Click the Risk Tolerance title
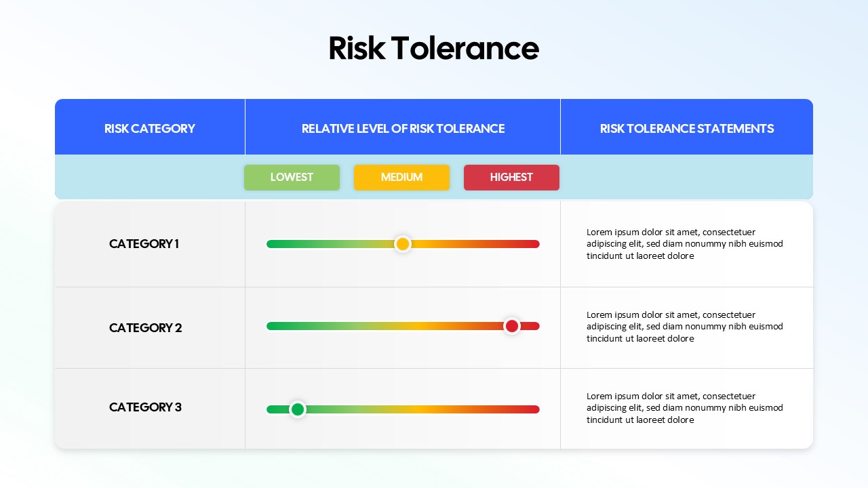Image resolution: width=868 pixels, height=488 pixels. [433, 48]
